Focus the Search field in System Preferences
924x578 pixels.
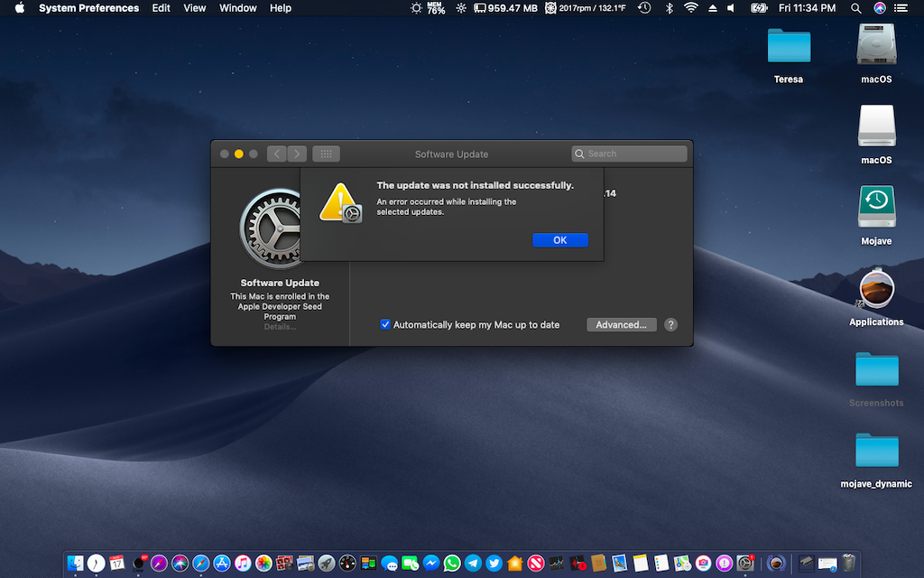(629, 154)
